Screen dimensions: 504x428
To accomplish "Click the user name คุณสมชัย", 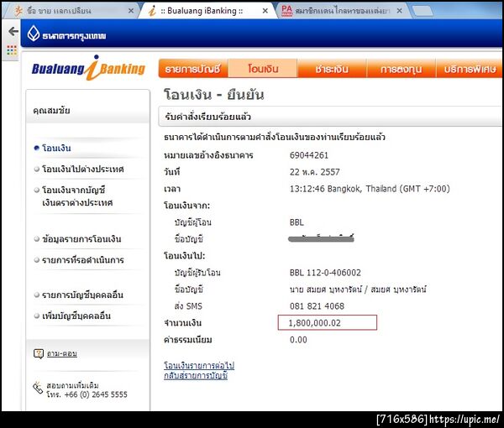I will tap(51, 111).
